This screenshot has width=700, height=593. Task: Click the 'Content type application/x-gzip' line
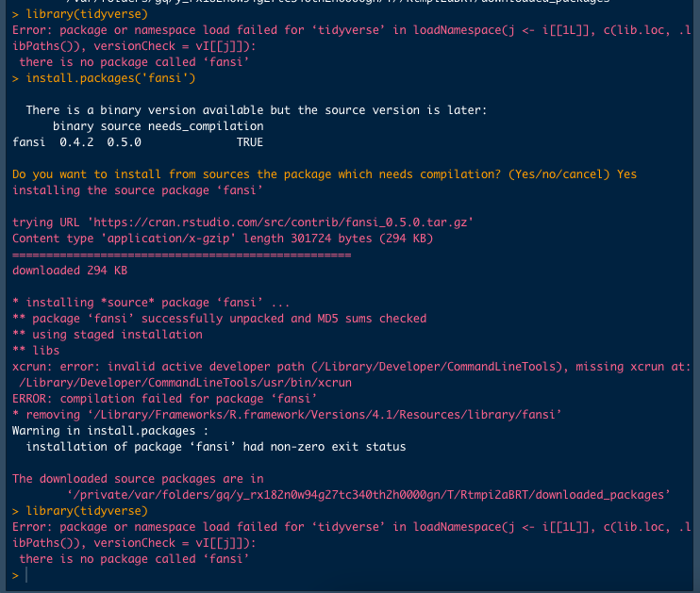[x=222, y=239]
